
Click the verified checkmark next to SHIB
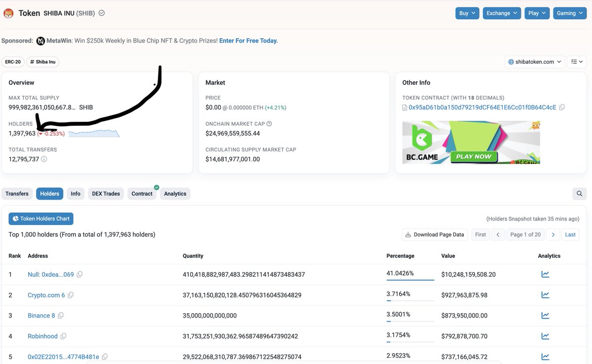coord(102,13)
